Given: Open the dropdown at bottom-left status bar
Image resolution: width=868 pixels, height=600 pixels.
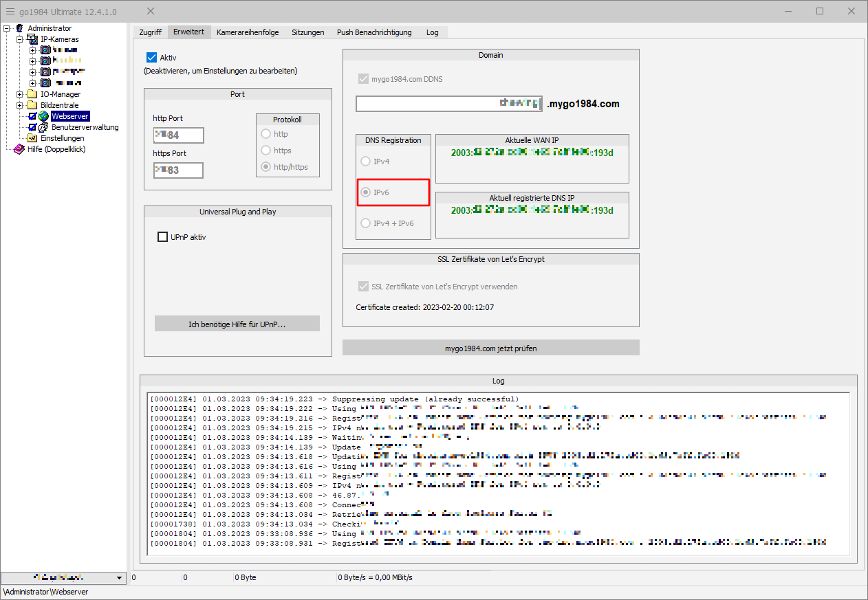Looking at the screenshot, I should [120, 578].
